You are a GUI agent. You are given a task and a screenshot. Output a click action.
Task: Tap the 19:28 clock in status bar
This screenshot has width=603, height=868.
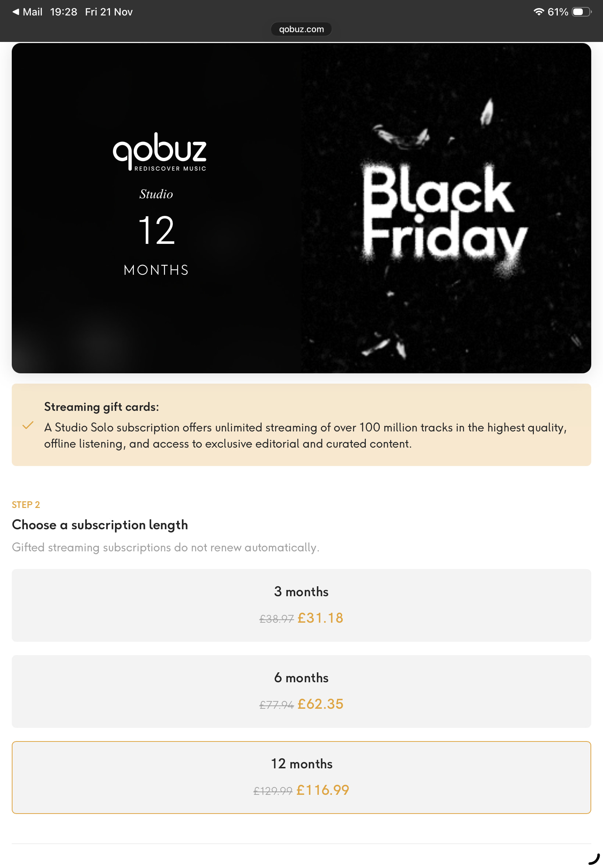(x=64, y=12)
